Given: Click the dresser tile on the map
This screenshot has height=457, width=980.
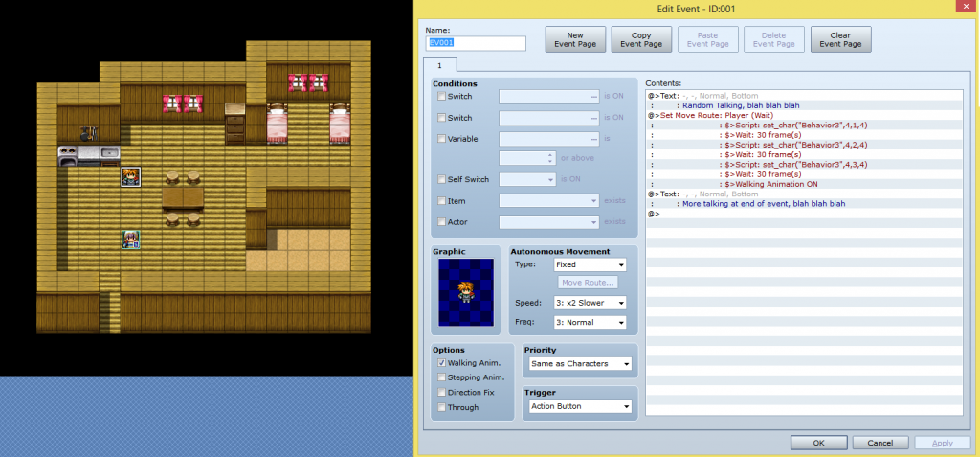Looking at the screenshot, I should [235, 120].
